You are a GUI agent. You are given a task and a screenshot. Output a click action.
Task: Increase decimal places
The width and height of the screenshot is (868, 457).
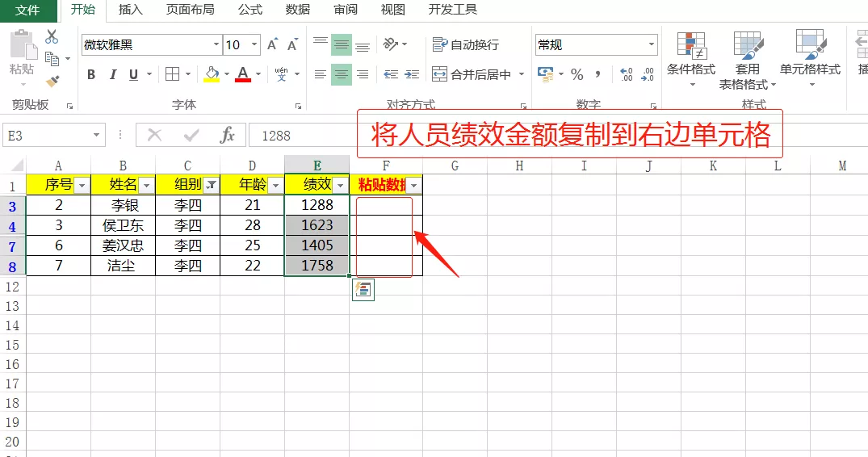click(626, 74)
